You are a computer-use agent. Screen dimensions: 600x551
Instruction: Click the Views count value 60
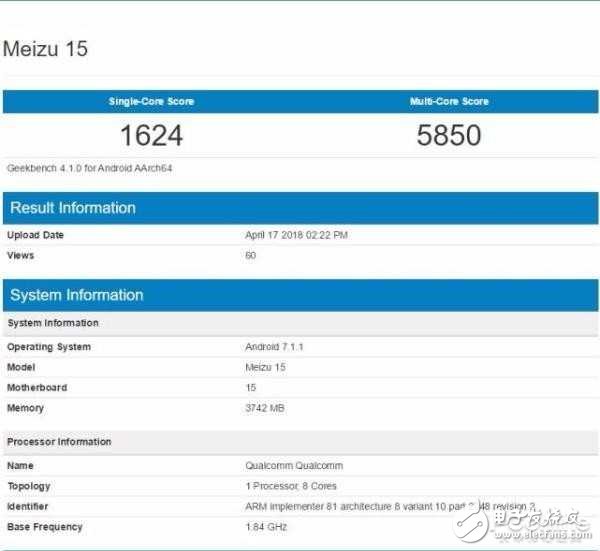click(x=251, y=255)
